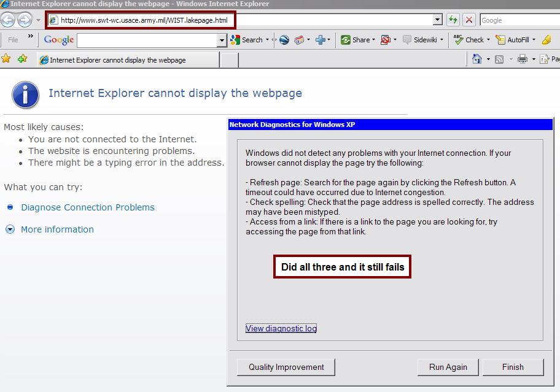Click the green Refresh page icon
Screen dimensions: 560x392
coord(453,20)
